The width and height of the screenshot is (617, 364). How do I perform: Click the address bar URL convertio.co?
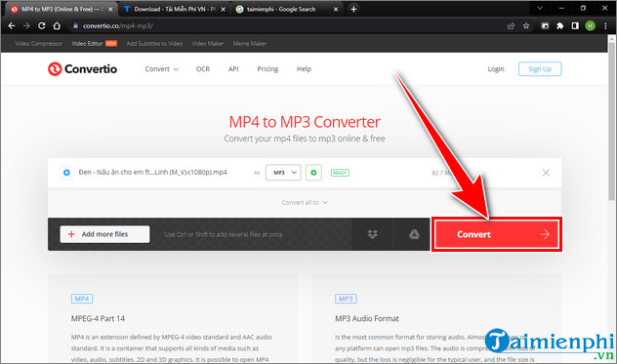tap(118, 26)
